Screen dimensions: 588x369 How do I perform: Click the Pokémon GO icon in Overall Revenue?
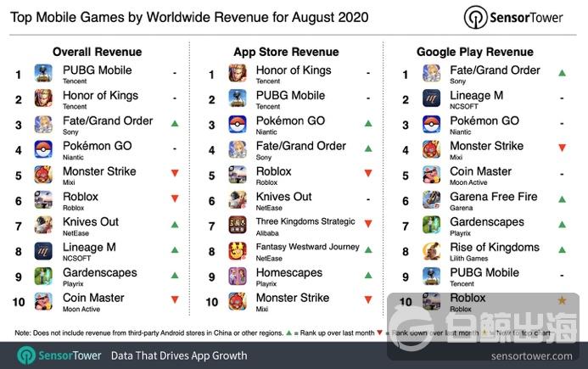[43, 149]
